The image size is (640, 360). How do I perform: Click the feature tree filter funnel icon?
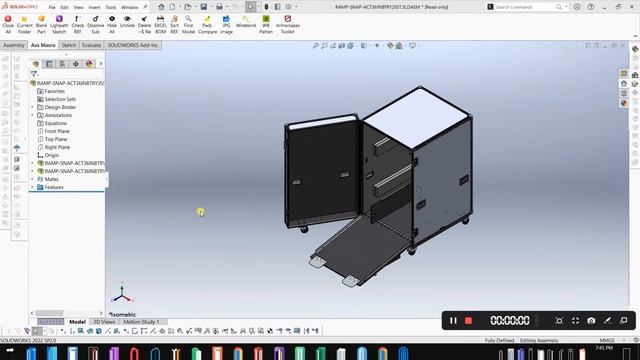(34, 74)
